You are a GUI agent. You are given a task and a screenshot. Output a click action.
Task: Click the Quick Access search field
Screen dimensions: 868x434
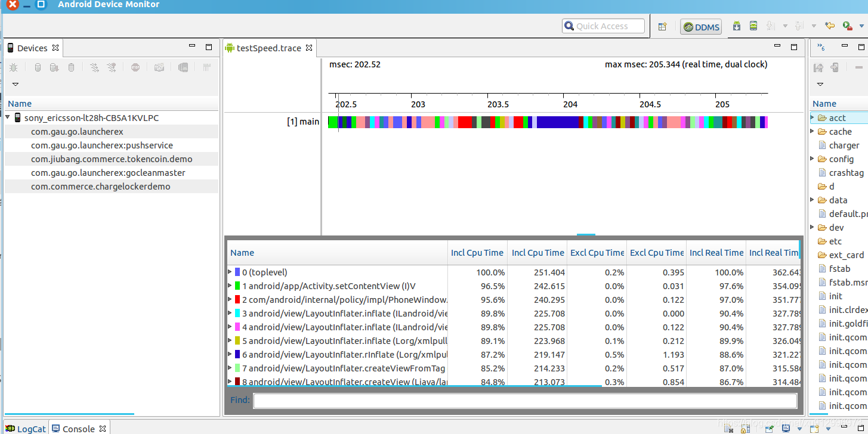point(603,26)
